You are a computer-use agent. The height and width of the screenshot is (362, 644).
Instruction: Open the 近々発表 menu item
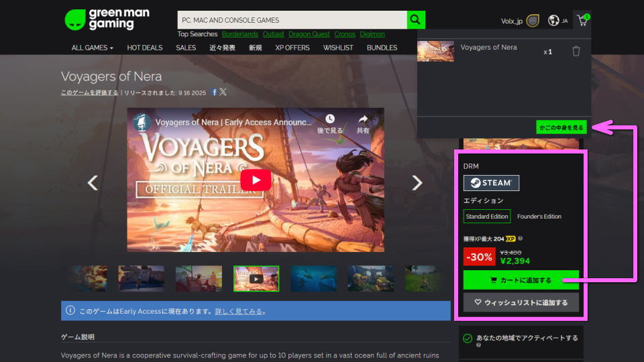[222, 48]
